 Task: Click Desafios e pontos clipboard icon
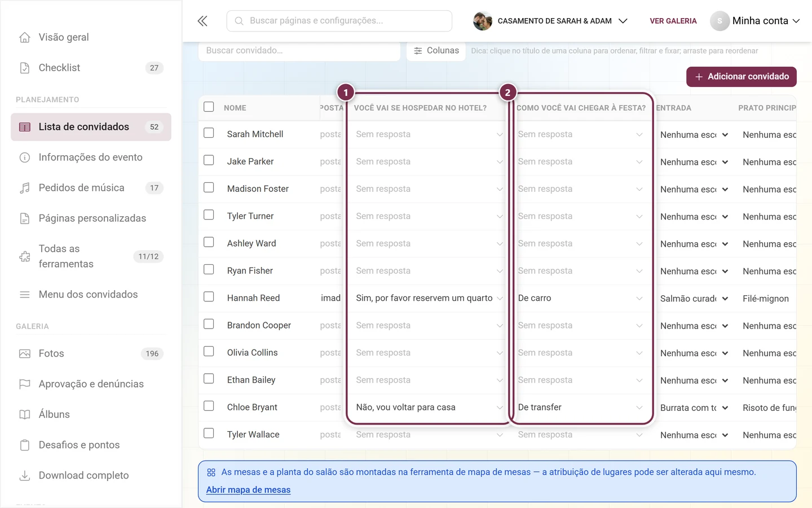pos(25,445)
